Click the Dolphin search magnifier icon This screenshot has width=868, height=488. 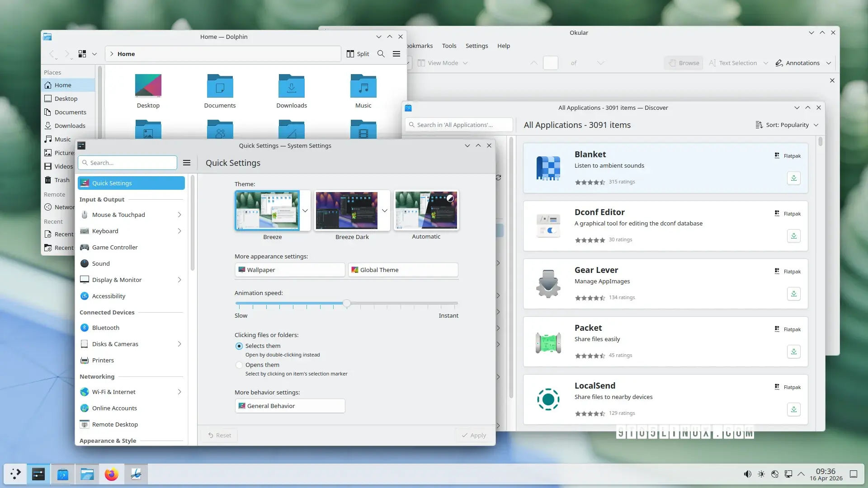(x=381, y=54)
